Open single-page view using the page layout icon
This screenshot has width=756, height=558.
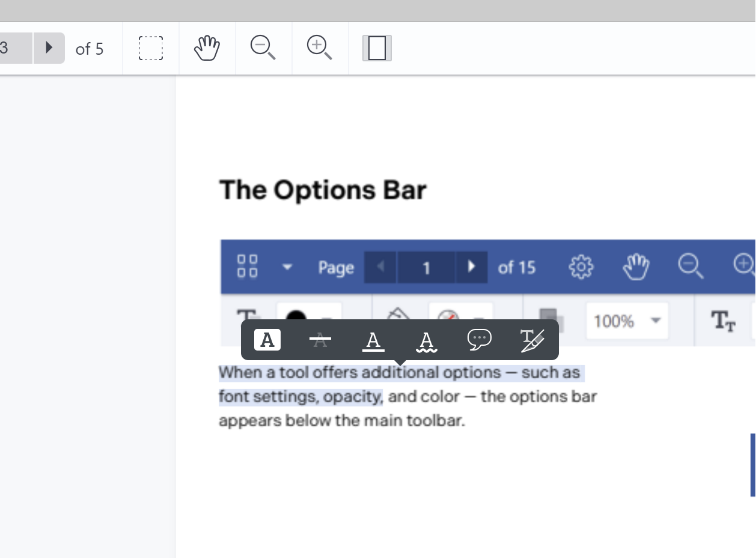(x=376, y=48)
